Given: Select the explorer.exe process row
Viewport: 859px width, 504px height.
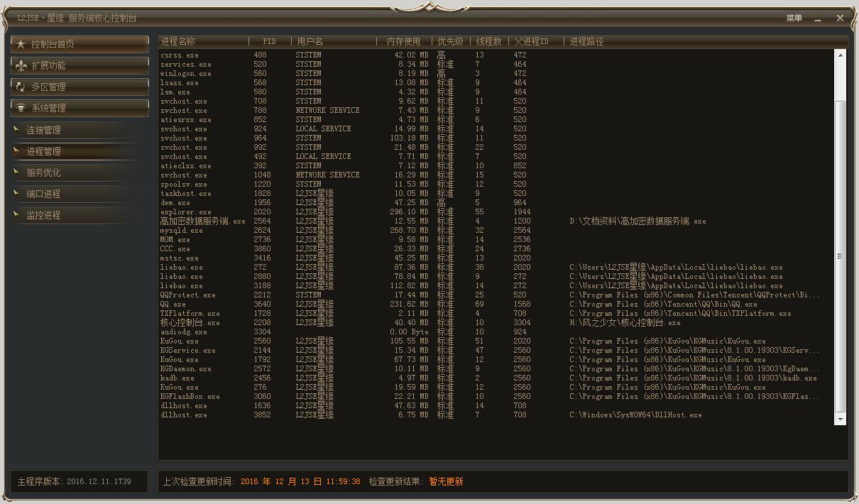Looking at the screenshot, I should click(x=495, y=212).
